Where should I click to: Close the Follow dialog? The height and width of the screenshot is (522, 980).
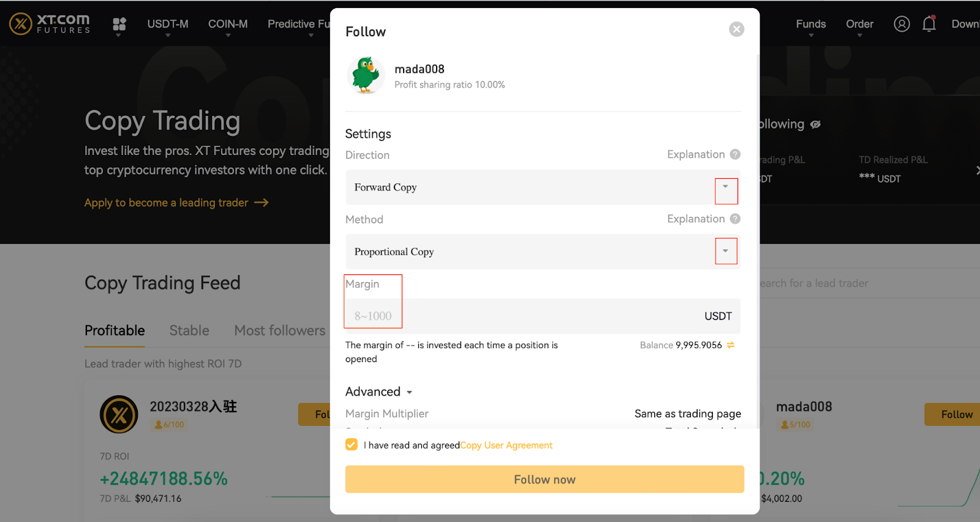[736, 29]
